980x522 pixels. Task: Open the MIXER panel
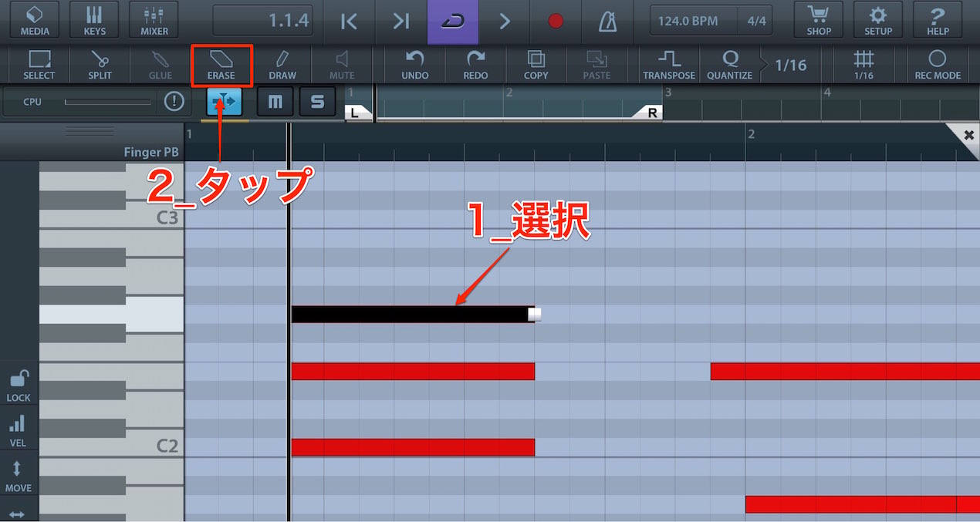coord(154,21)
